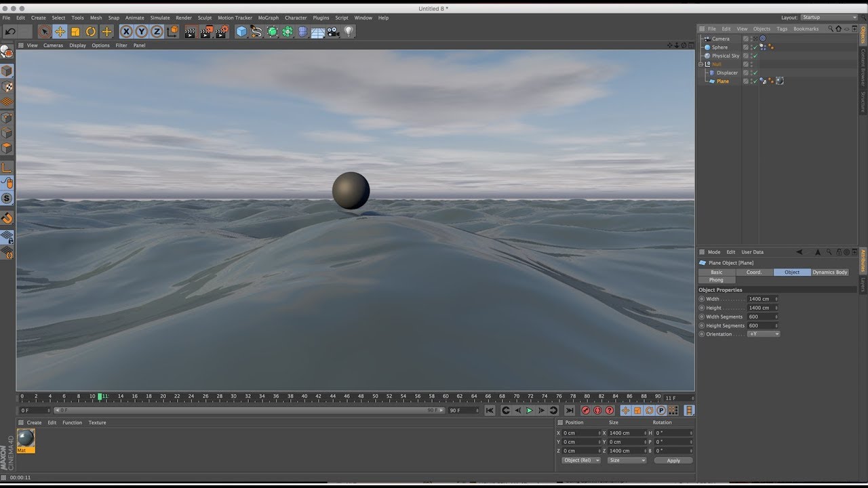Viewport: 868px width, 488px height.
Task: Switch the coordinate system icon
Action: (x=172, y=31)
